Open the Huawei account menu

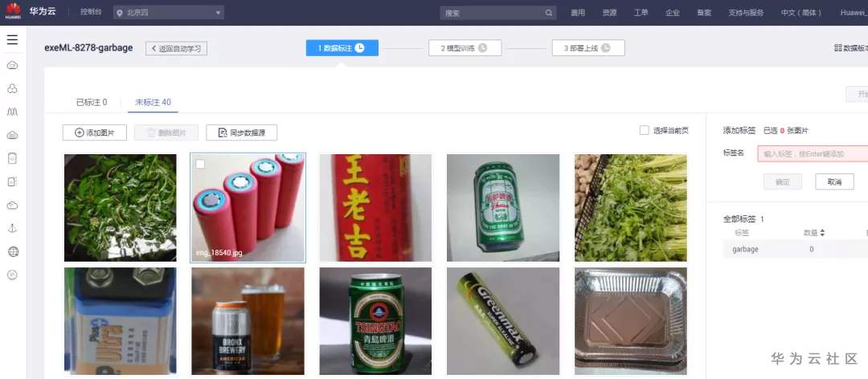854,13
